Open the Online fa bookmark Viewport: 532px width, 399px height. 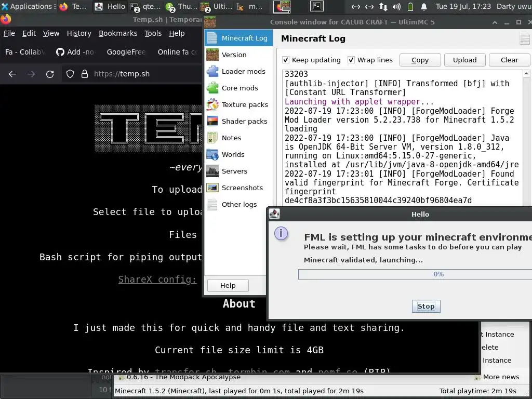177,52
